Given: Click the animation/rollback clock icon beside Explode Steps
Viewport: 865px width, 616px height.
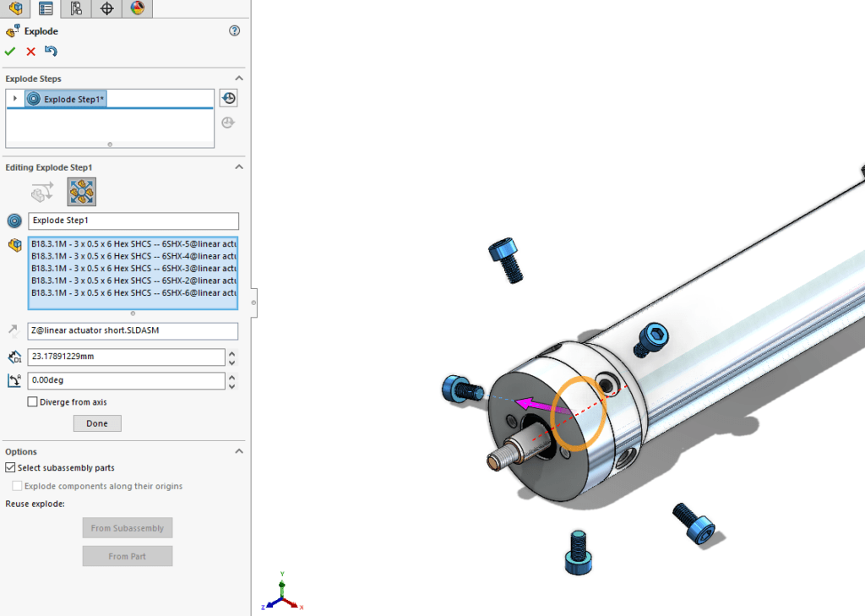Looking at the screenshot, I should (x=227, y=99).
